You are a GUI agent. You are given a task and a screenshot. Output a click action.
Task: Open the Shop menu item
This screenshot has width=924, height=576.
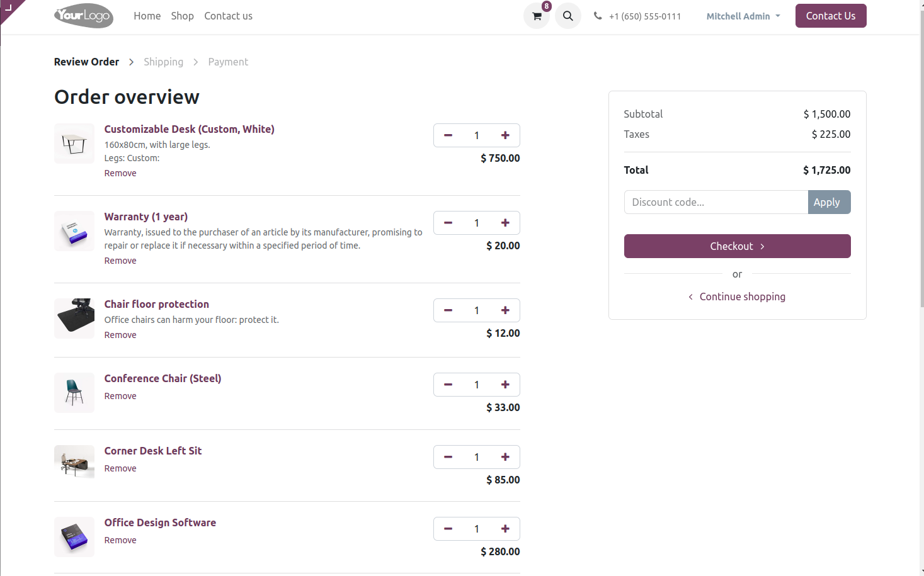click(182, 16)
